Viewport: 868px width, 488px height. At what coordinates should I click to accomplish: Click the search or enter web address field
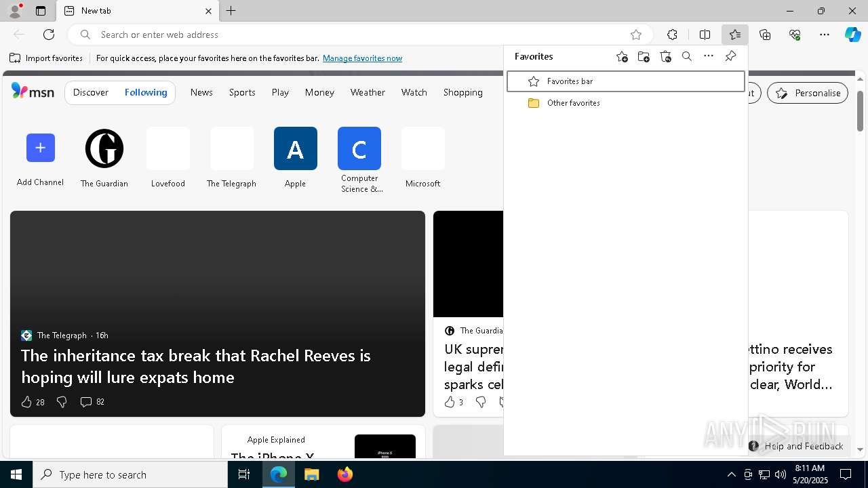(359, 35)
